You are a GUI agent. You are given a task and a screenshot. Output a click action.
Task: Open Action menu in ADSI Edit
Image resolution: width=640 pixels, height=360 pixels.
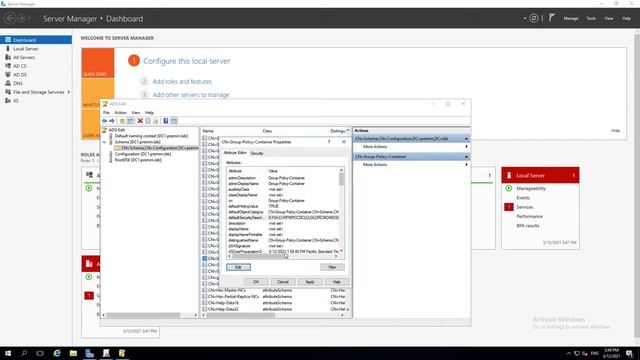coord(120,113)
